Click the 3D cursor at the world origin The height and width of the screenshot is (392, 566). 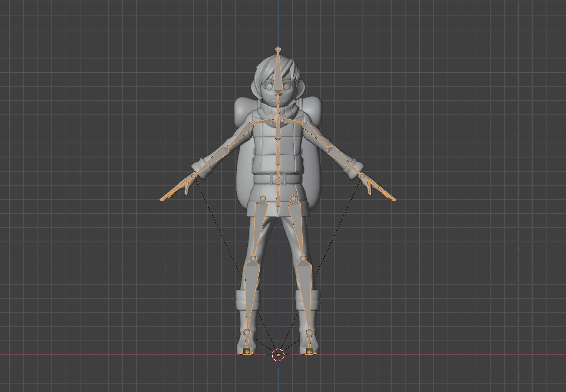point(278,355)
